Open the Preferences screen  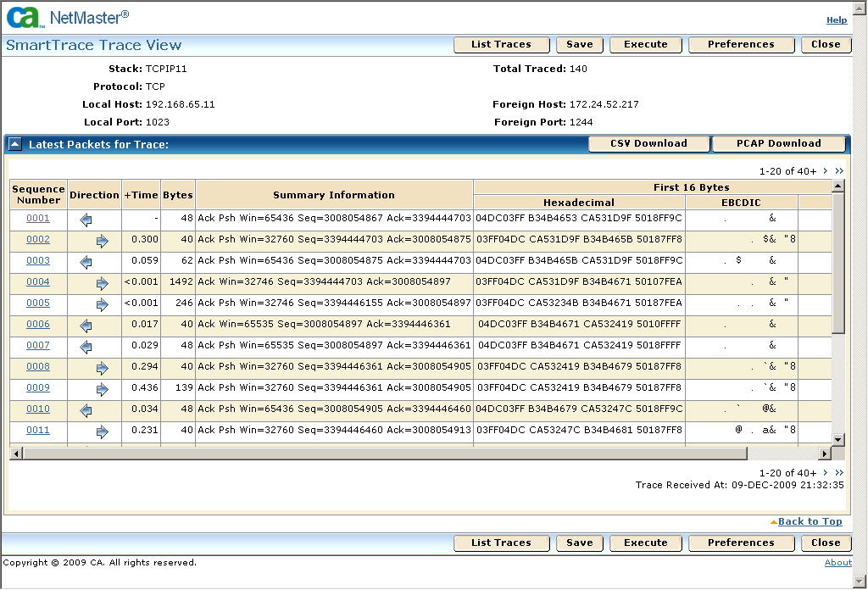(741, 44)
